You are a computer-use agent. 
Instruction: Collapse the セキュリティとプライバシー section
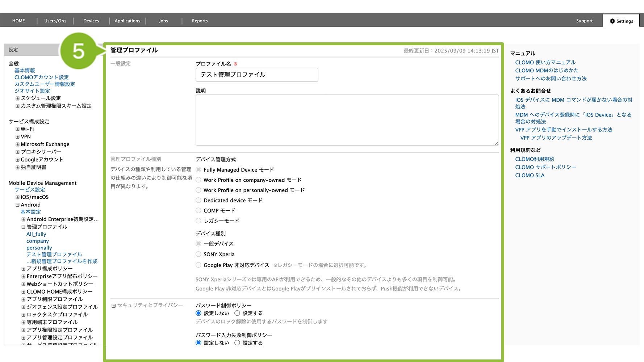pyautogui.click(x=113, y=306)
